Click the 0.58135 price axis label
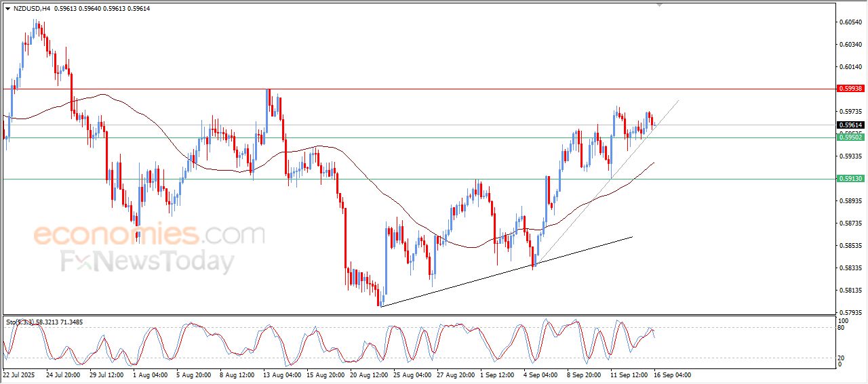Screen dimensions: 868x384 pyautogui.click(x=850, y=291)
